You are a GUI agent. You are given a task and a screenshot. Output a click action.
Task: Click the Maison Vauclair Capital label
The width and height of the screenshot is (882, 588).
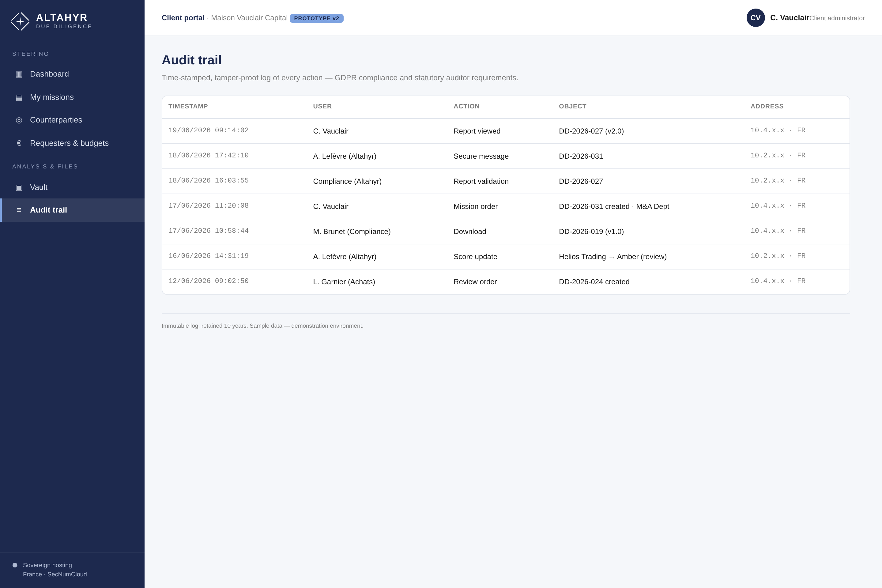click(x=249, y=18)
